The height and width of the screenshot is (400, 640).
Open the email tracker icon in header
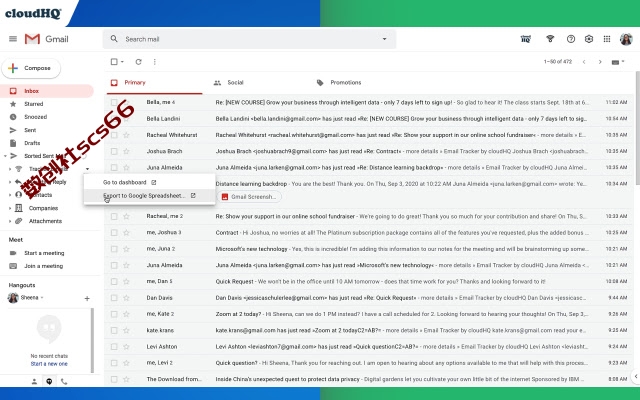point(550,39)
